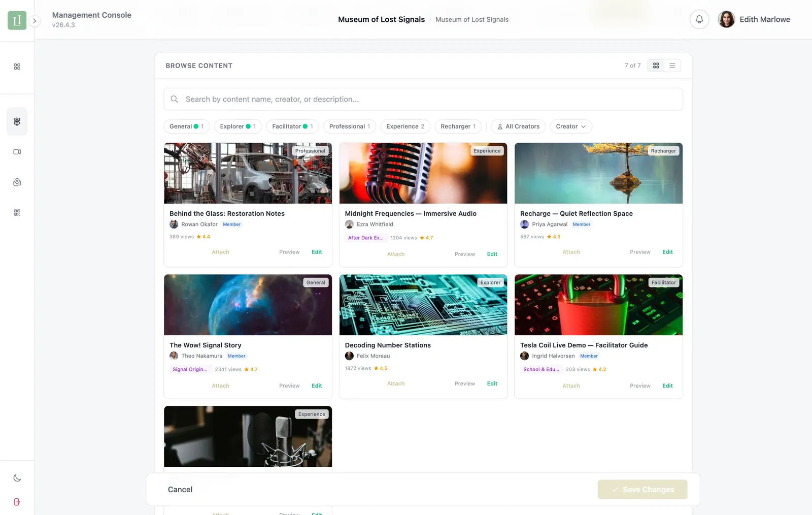Click the location pin sidebar icon
The image size is (812, 515).
pos(17,182)
